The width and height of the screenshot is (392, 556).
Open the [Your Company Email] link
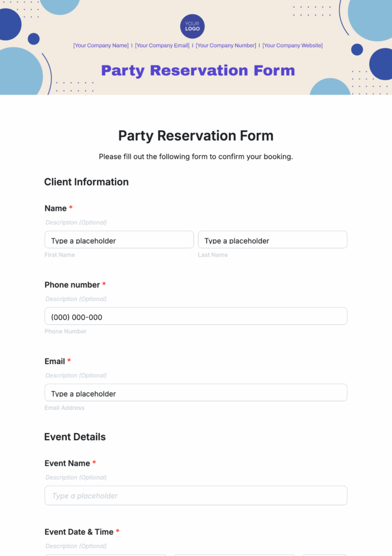(162, 45)
